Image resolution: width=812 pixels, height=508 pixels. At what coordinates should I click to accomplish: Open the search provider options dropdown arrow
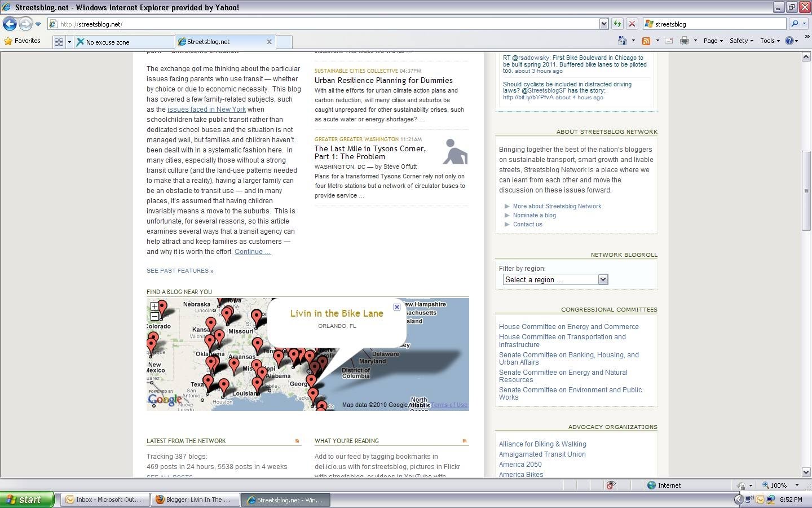805,24
